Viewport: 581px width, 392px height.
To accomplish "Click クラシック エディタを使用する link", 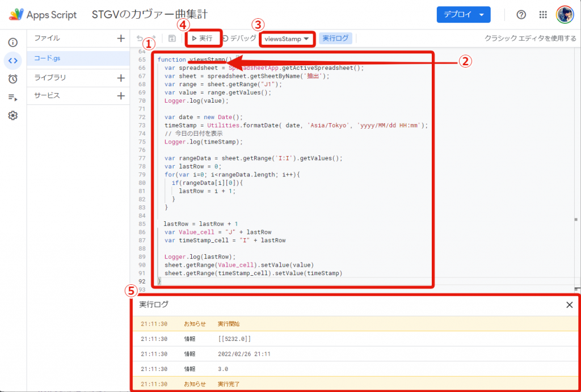I will pos(530,39).
